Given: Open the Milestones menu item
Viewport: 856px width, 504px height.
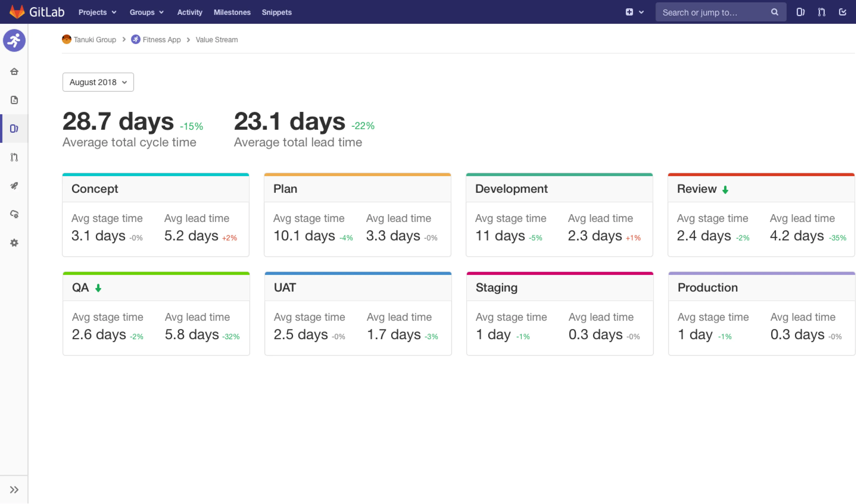Looking at the screenshot, I should [x=232, y=12].
